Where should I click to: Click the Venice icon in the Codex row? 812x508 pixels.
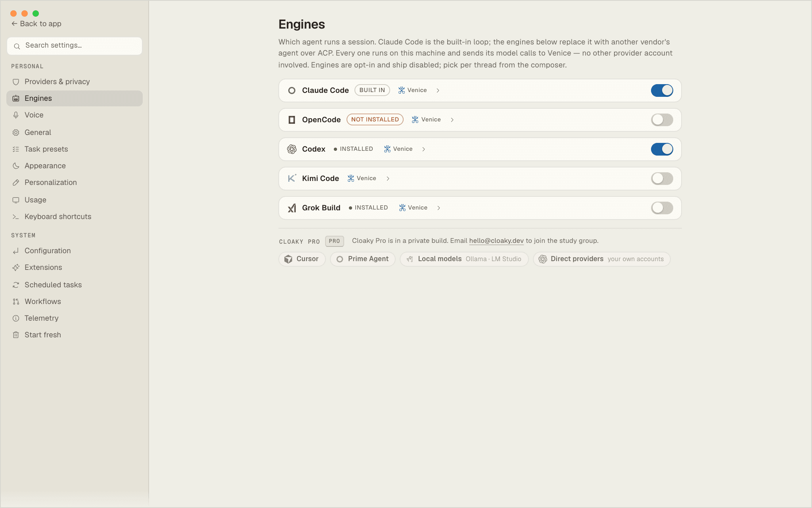pos(387,149)
